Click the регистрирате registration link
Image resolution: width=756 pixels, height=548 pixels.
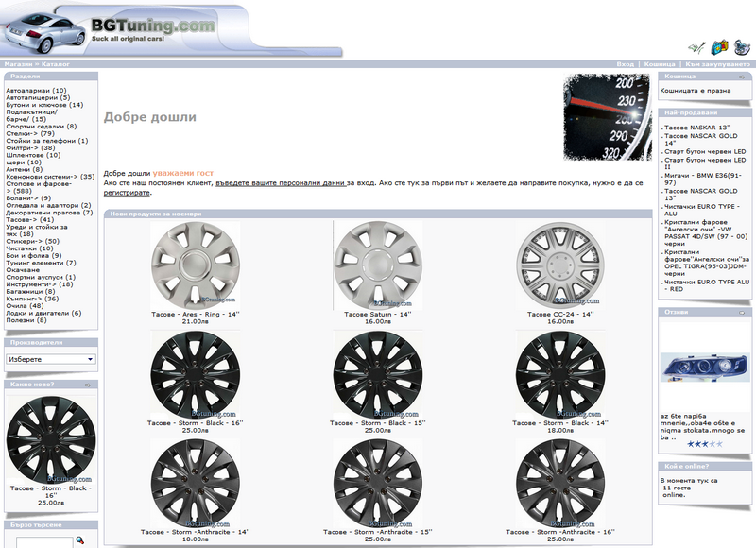tap(127, 193)
